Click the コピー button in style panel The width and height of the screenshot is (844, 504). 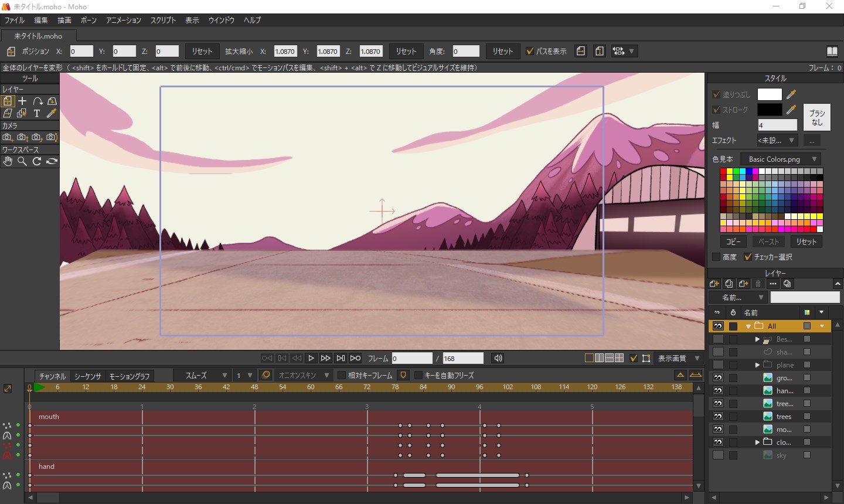pos(733,241)
